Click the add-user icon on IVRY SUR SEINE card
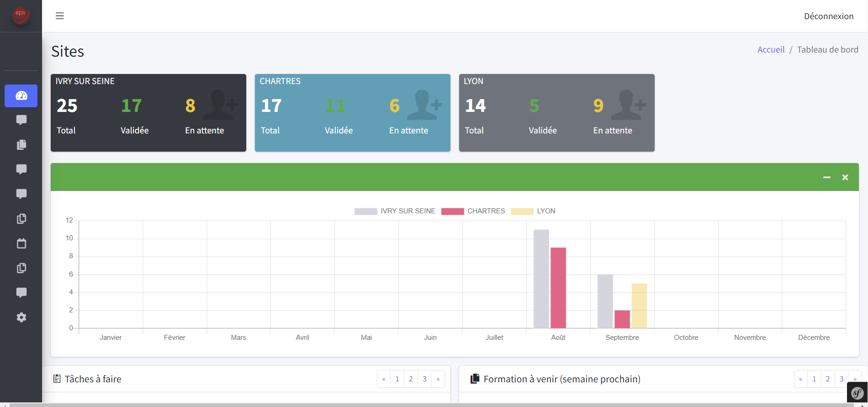Viewport: 868px width, 407px height. tap(220, 105)
